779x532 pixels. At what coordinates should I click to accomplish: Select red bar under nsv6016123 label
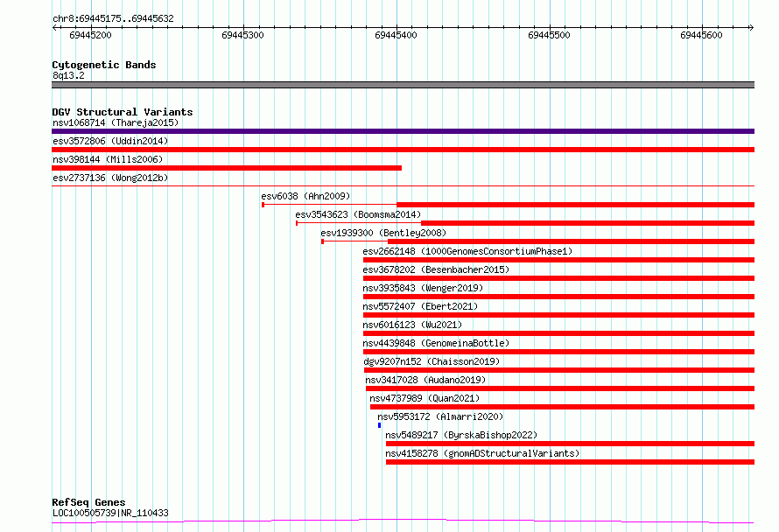coord(559,333)
